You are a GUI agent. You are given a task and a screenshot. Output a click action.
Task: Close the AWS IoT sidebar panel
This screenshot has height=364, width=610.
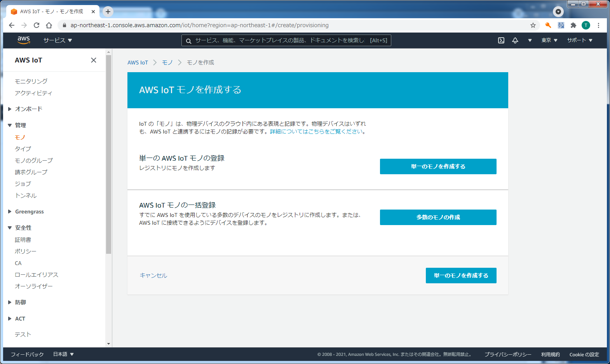tap(94, 60)
